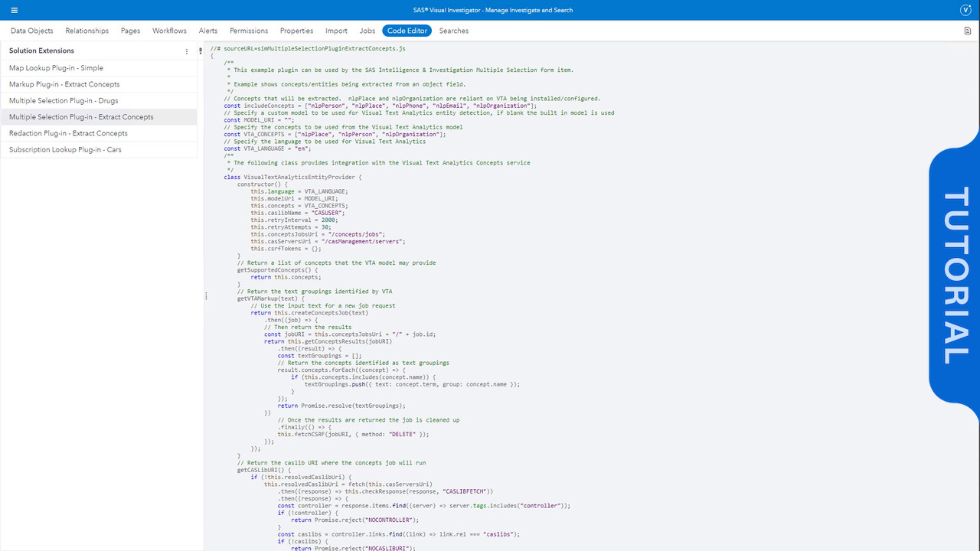Open the Alerts tab

click(x=208, y=31)
